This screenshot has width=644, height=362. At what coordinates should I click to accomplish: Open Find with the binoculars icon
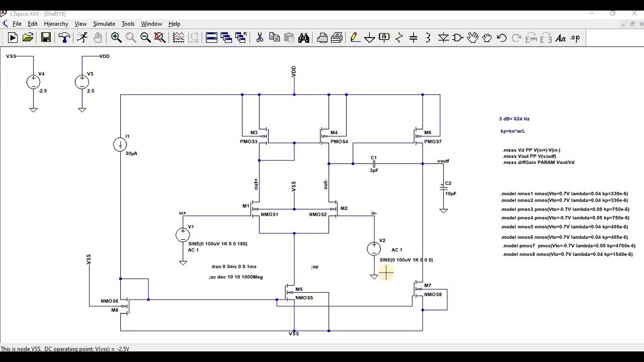[303, 38]
